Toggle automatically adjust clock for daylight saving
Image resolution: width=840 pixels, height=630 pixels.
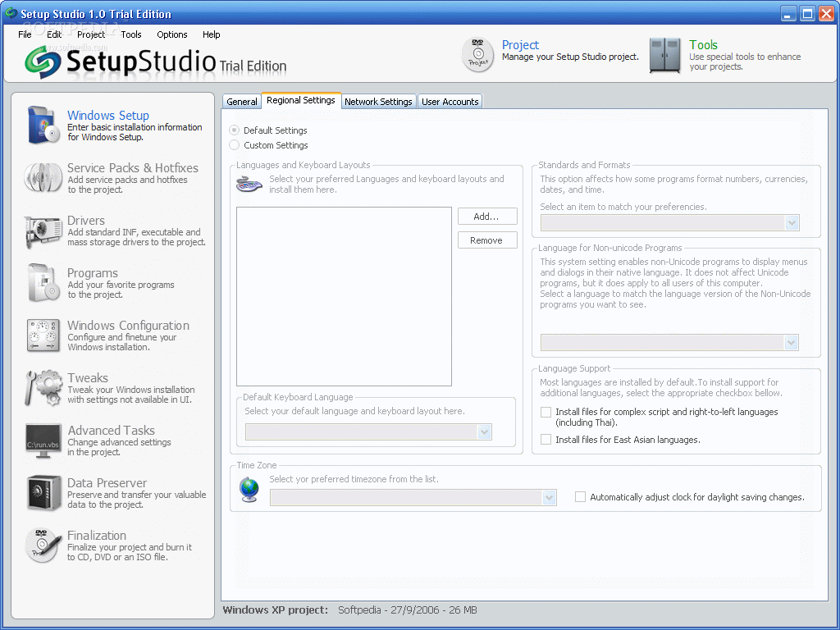(580, 497)
